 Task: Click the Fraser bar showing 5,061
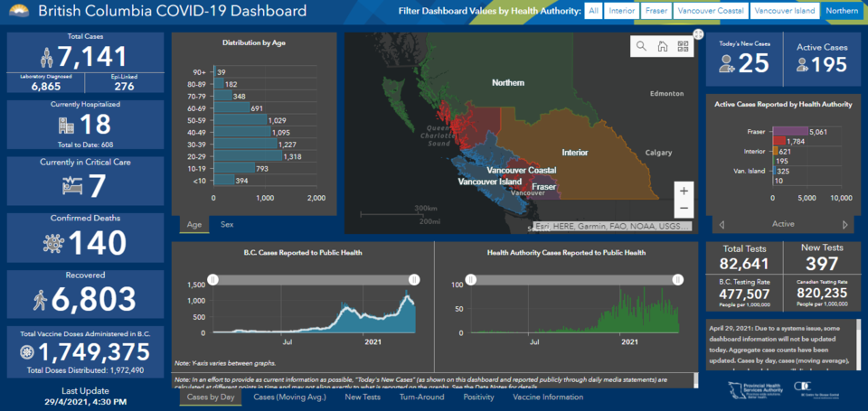[x=790, y=132]
